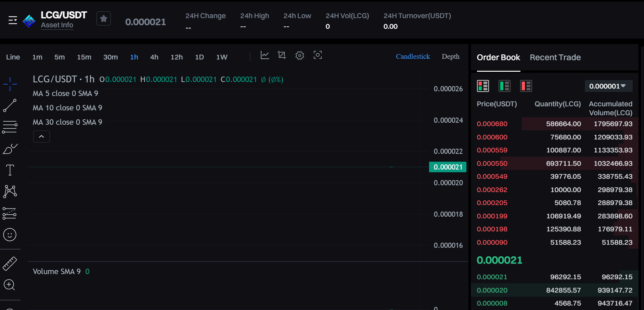Click the zoom in tool
Screen dimensions: 644x310
(x=9, y=285)
